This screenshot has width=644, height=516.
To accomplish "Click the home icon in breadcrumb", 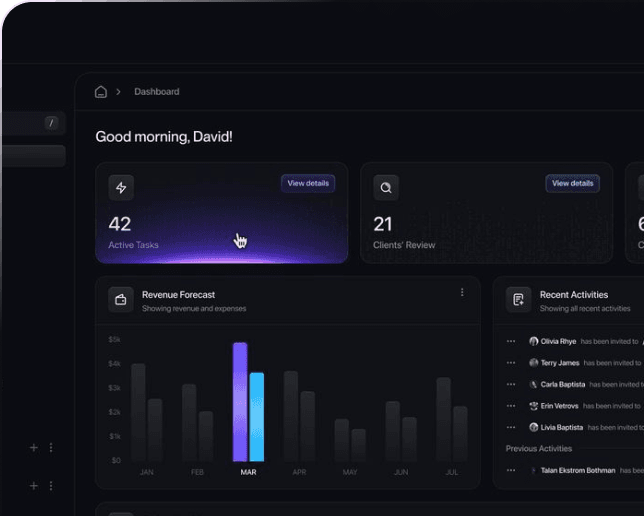I will coord(101,92).
